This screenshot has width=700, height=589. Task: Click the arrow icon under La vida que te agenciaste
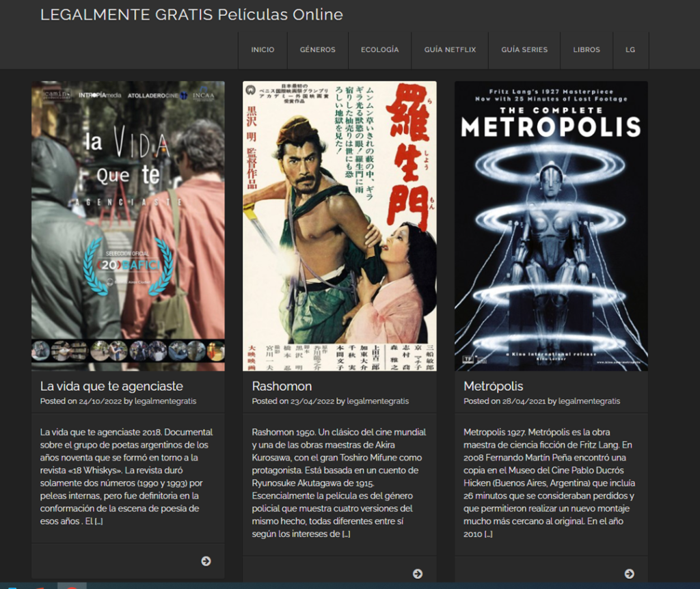click(206, 561)
